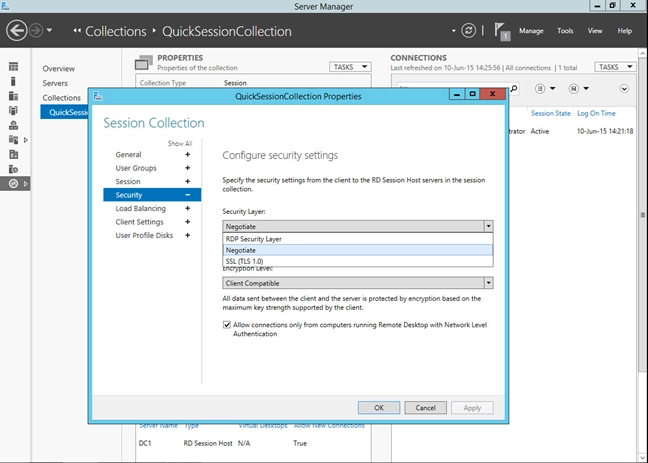Click the Active session state cell
648x463 pixels.
(x=540, y=131)
